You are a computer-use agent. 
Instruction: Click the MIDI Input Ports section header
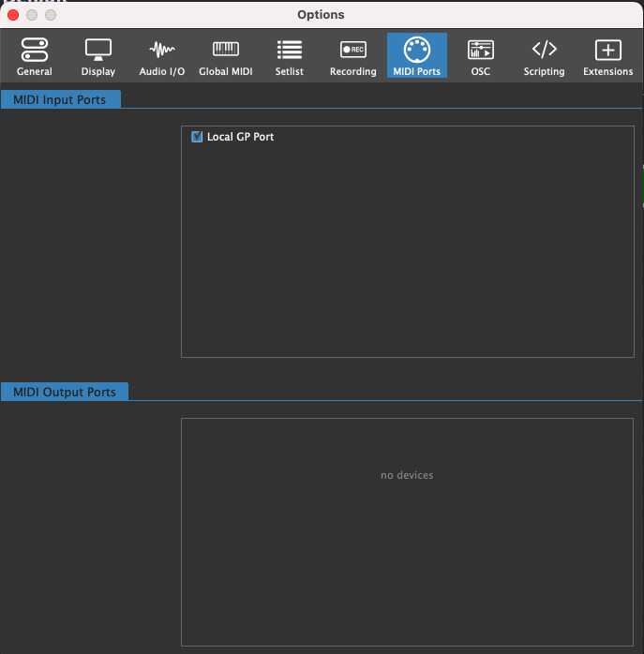point(60,99)
